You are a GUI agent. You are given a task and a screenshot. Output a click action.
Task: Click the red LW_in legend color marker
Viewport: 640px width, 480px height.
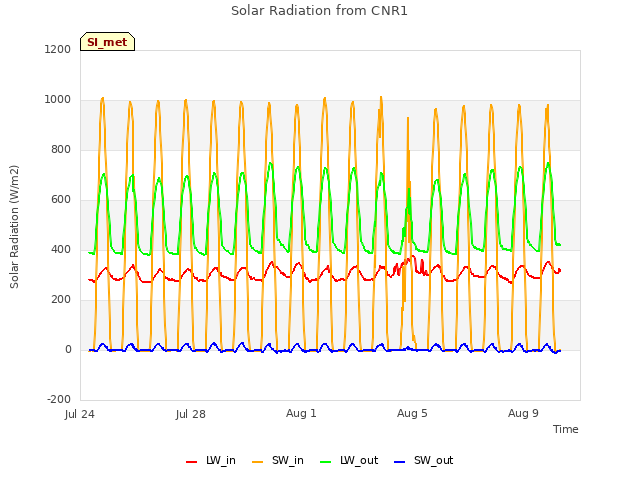(x=191, y=462)
